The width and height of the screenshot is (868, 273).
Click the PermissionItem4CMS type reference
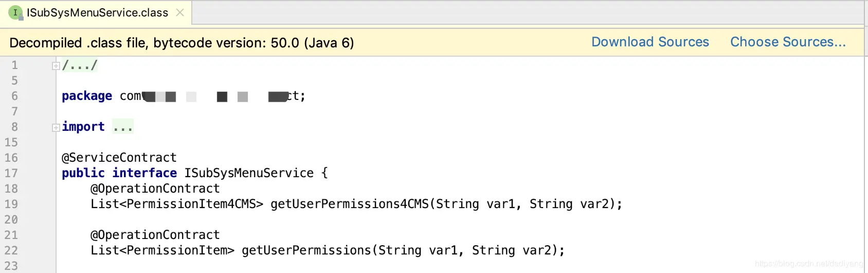191,204
